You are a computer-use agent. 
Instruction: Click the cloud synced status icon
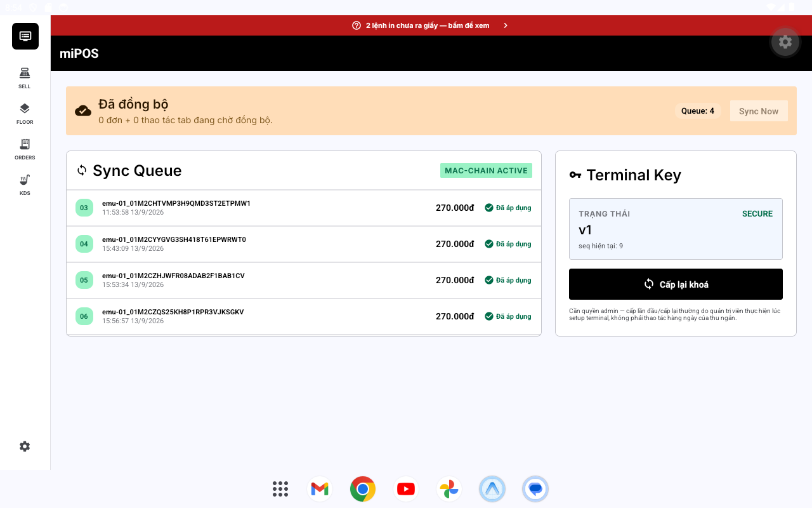83,111
